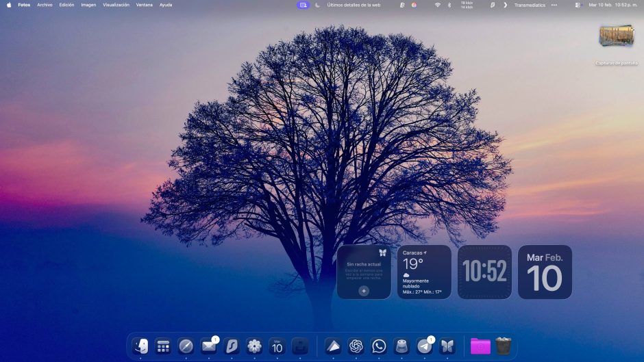The width and height of the screenshot is (644, 362).
Task: Open ChatGPT app in the dock
Action: (x=356, y=346)
